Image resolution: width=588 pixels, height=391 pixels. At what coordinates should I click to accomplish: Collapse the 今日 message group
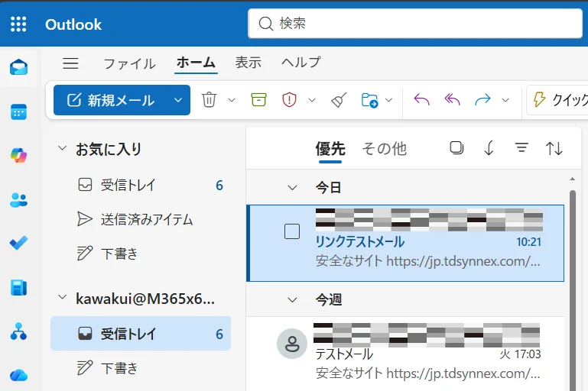(x=292, y=187)
